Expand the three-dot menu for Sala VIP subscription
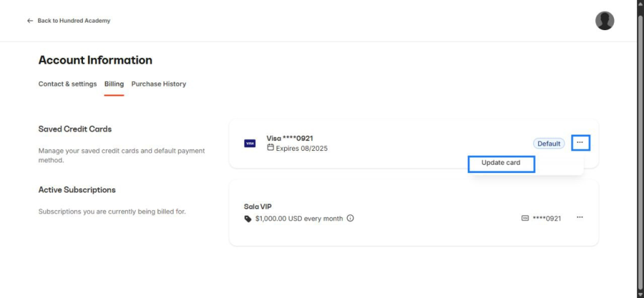Viewport: 644px width, 298px height. point(580,218)
